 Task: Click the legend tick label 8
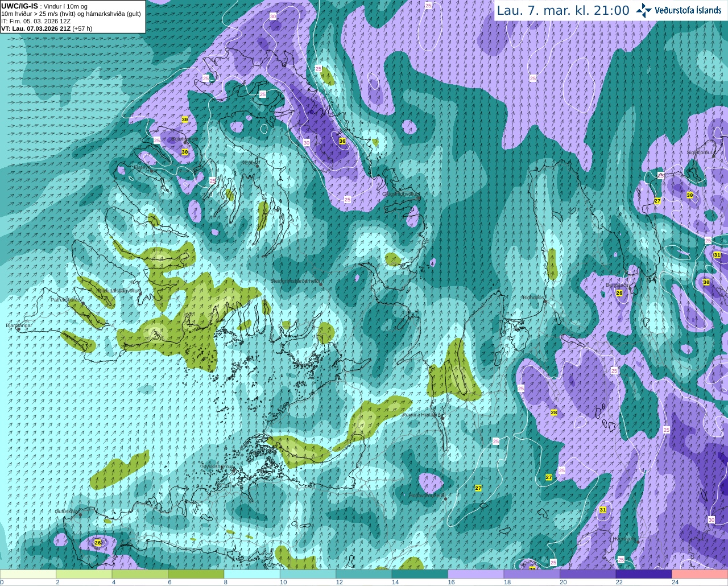click(x=226, y=582)
